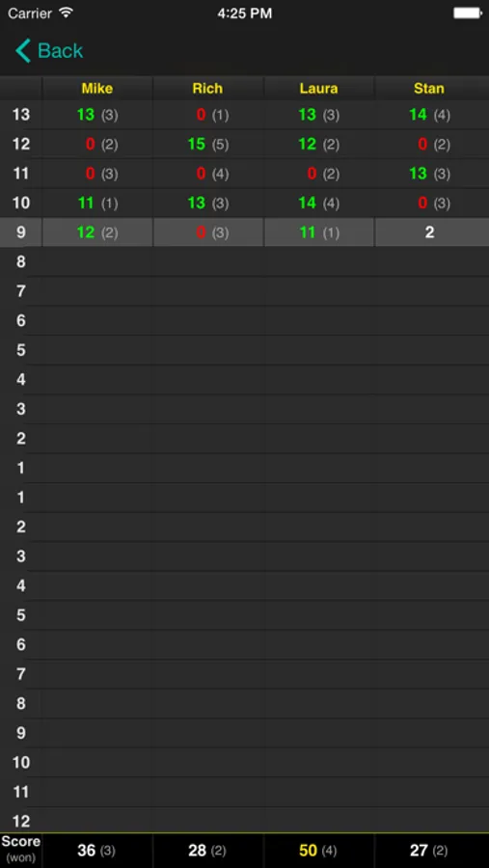Select the Mike column header
This screenshot has height=868, width=489.
(x=97, y=88)
